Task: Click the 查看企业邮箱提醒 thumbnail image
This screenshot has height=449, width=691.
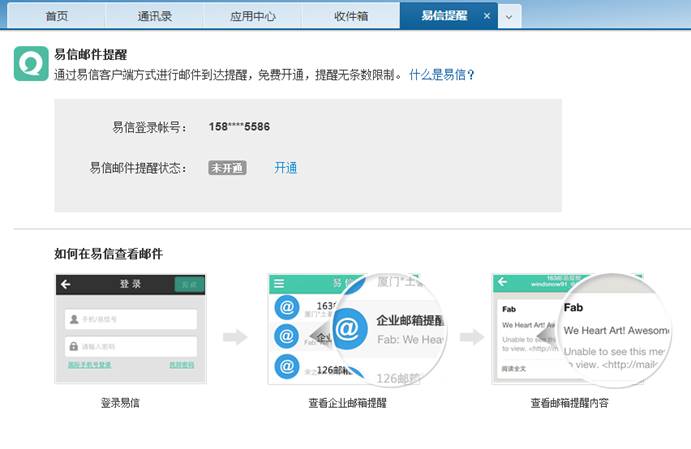Action: 357,330
